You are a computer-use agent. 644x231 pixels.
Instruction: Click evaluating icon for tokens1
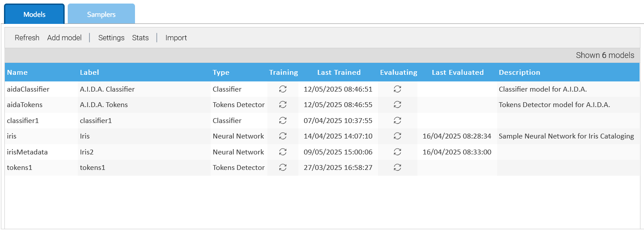click(x=397, y=167)
